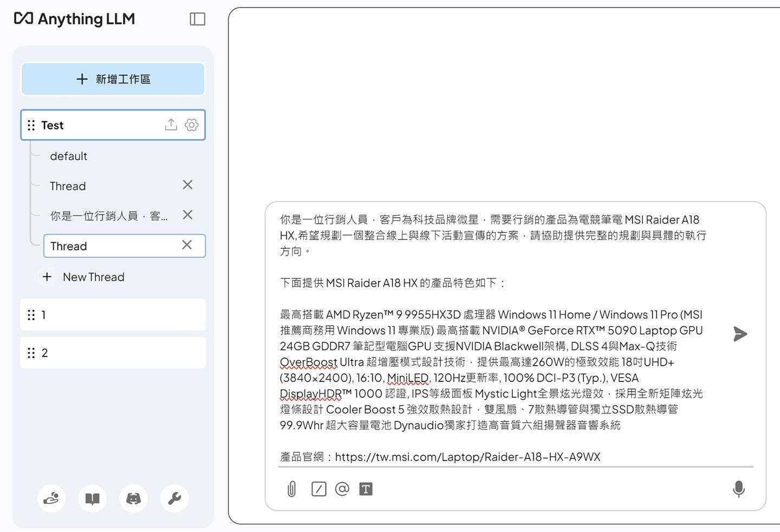780x532 pixels.
Task: Start a New Thread
Action: click(94, 277)
